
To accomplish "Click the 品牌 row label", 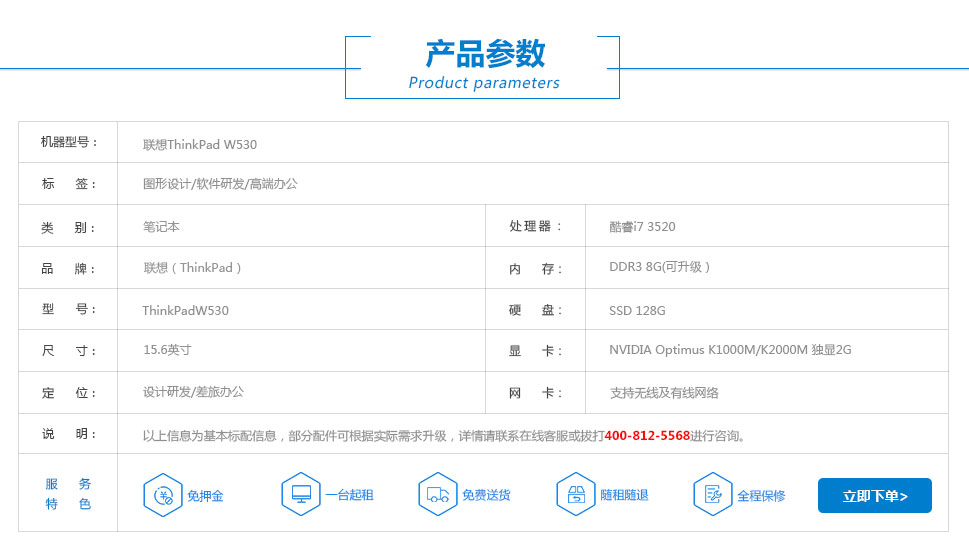I will [x=68, y=268].
